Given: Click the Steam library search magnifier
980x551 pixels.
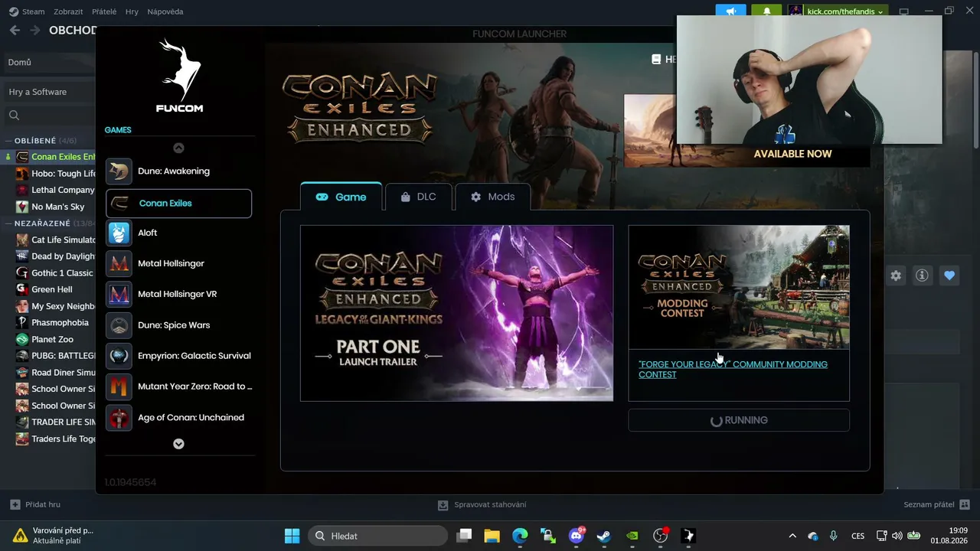Looking at the screenshot, I should tap(14, 116).
